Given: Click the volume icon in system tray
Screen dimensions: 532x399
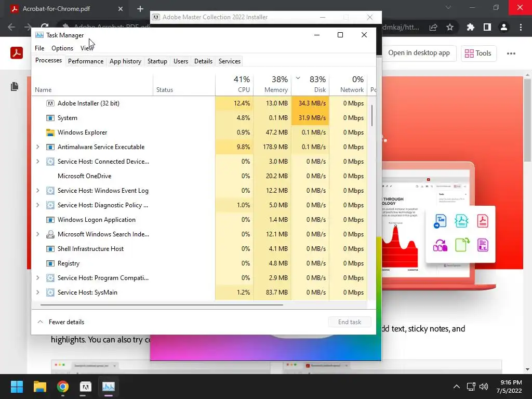Looking at the screenshot, I should (484, 387).
